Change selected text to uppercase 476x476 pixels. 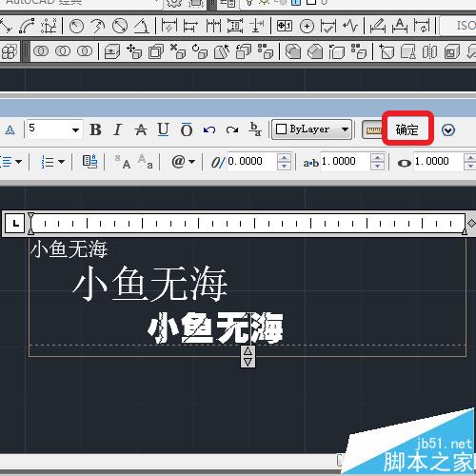click(123, 162)
